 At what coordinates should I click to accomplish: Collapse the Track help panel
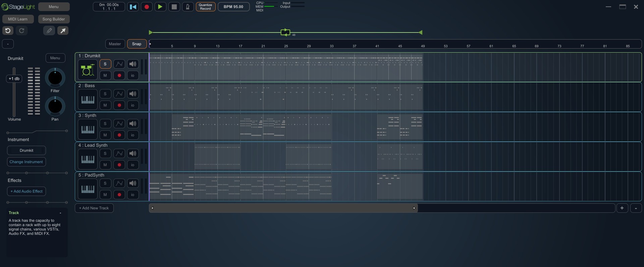60,213
